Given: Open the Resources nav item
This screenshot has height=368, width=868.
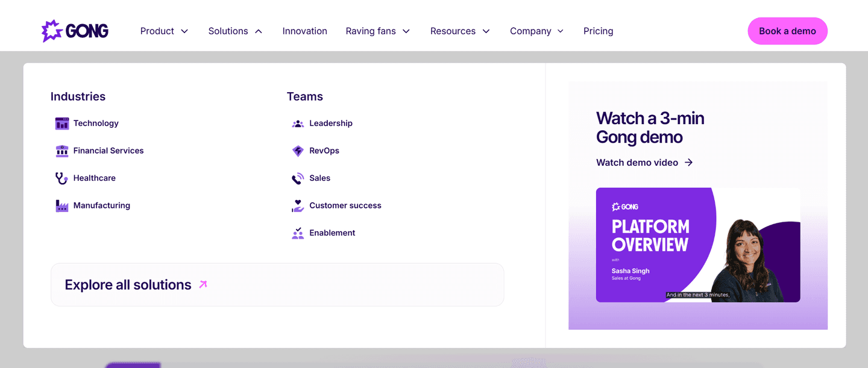Looking at the screenshot, I should pyautogui.click(x=453, y=31).
